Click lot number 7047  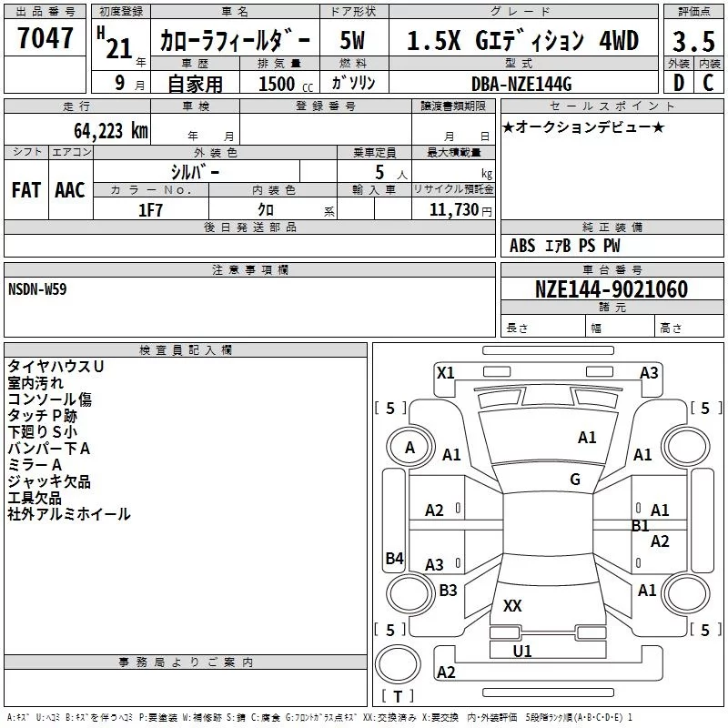[45, 38]
